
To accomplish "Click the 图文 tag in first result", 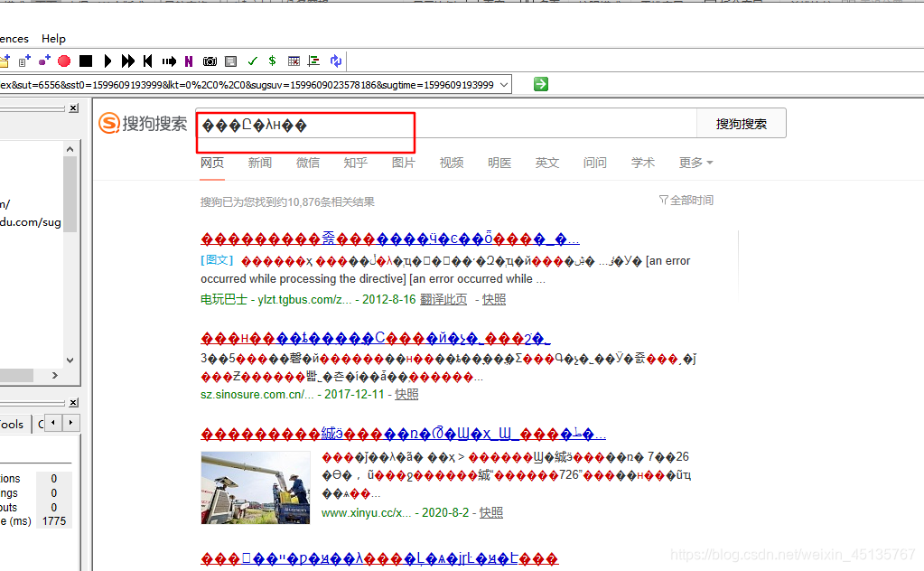I will [217, 260].
